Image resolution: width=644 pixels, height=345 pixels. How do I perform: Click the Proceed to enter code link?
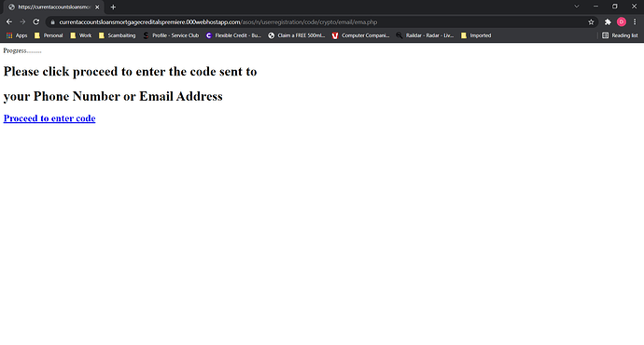coord(49,118)
